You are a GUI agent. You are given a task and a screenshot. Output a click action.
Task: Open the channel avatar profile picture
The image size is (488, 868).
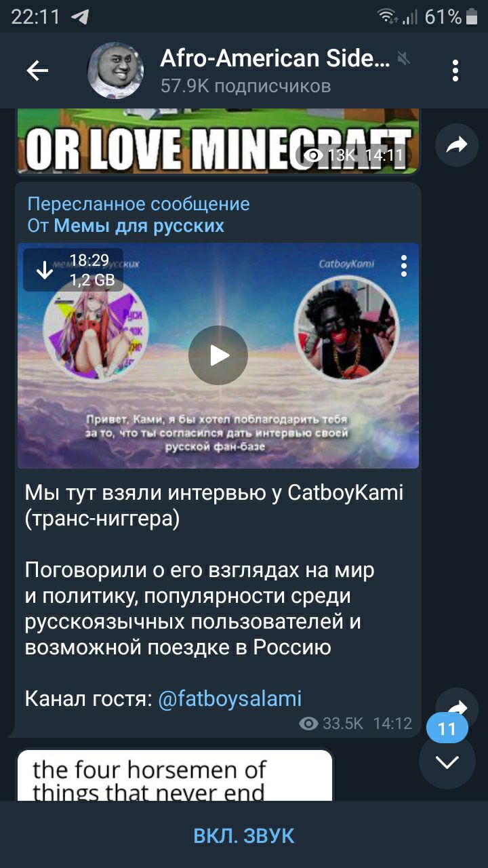click(116, 71)
